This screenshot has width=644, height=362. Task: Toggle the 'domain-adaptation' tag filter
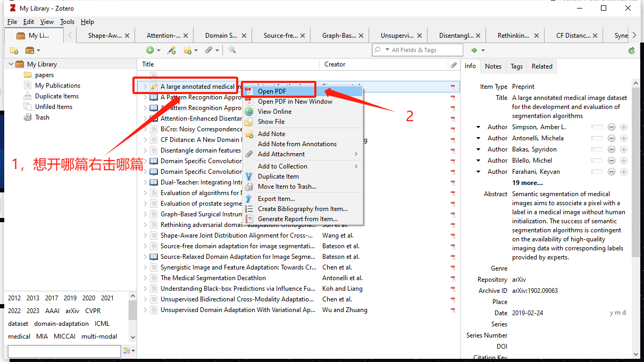point(62,324)
